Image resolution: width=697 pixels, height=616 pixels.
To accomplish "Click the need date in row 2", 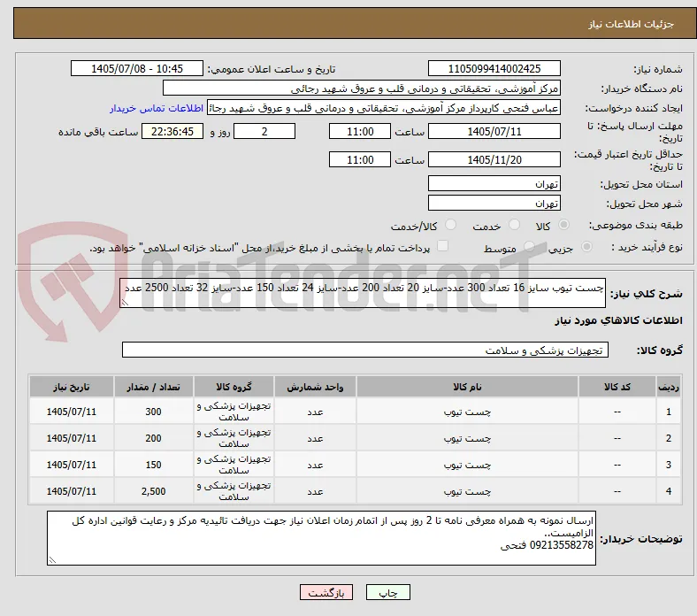I will pos(72,438).
